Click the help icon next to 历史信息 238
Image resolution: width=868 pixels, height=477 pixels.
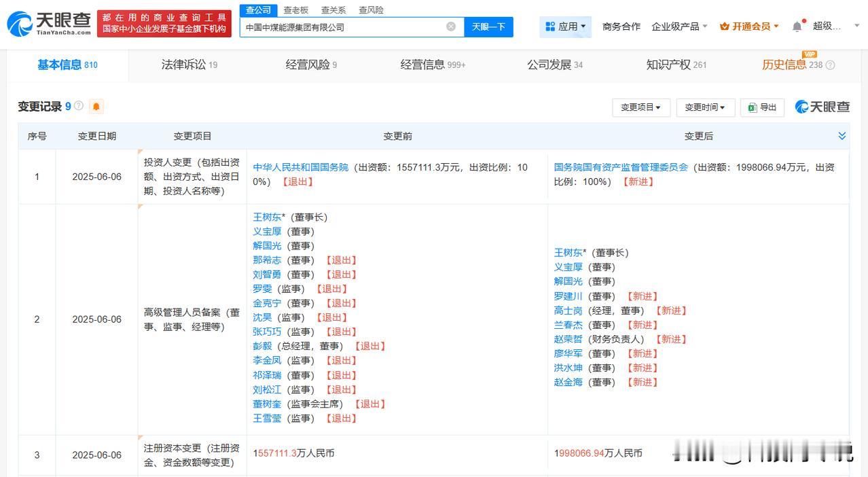pos(830,65)
